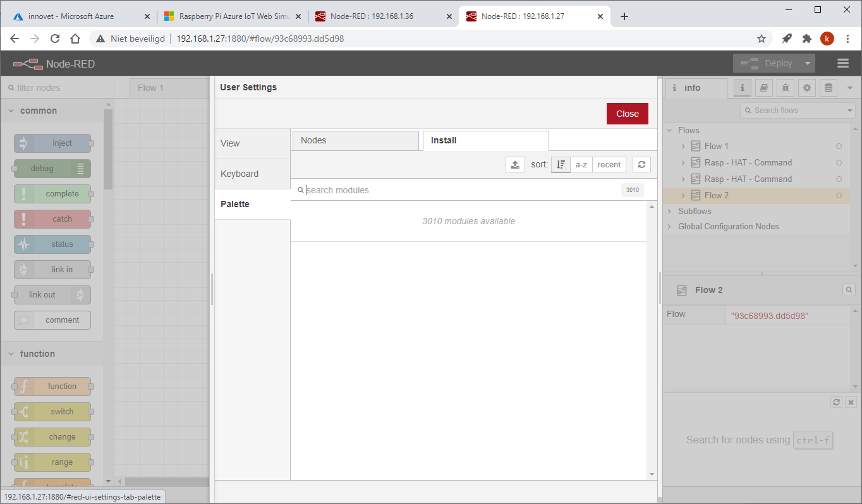Show the debug messages bug tab
The width and height of the screenshot is (862, 504).
coord(786,88)
